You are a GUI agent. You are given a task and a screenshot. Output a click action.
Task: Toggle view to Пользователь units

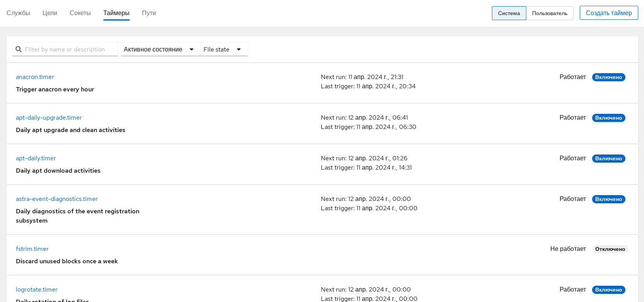(550, 13)
